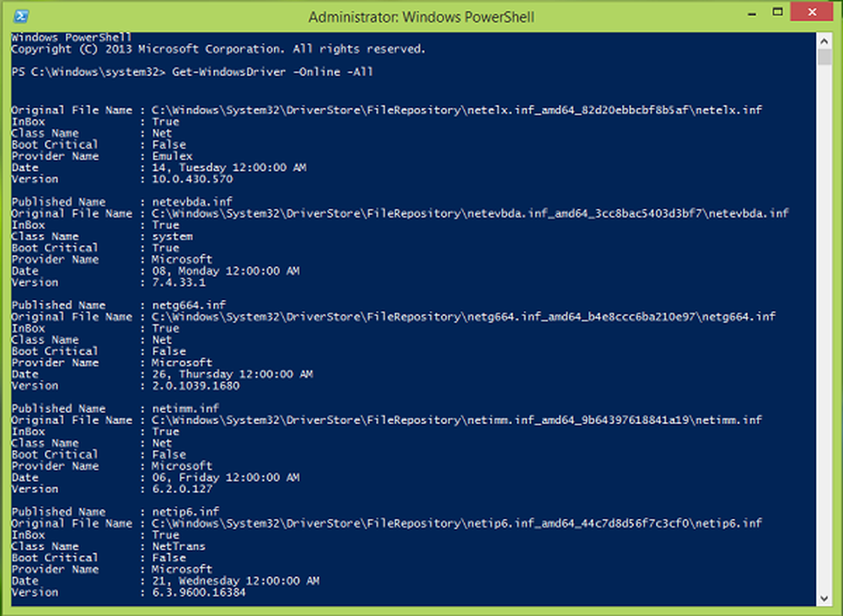
Task: Click the Get-WindowsDriver -Online -All command
Action: [x=272, y=72]
